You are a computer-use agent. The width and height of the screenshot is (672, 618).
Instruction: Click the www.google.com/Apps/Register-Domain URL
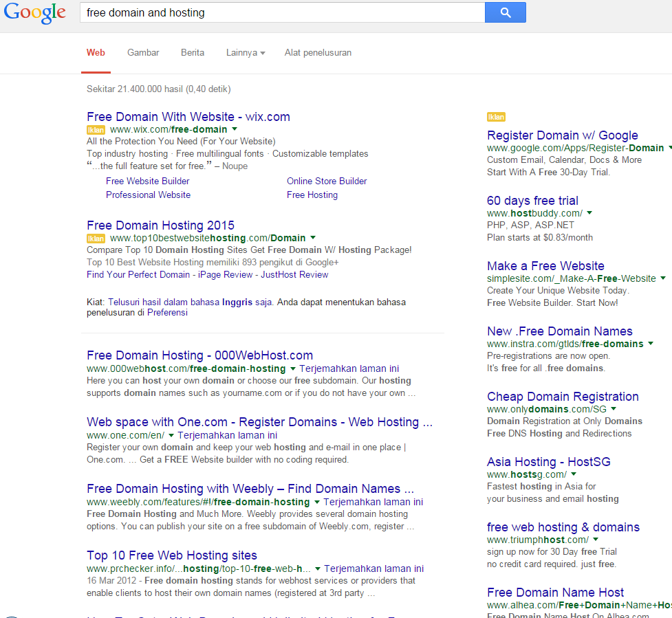575,148
